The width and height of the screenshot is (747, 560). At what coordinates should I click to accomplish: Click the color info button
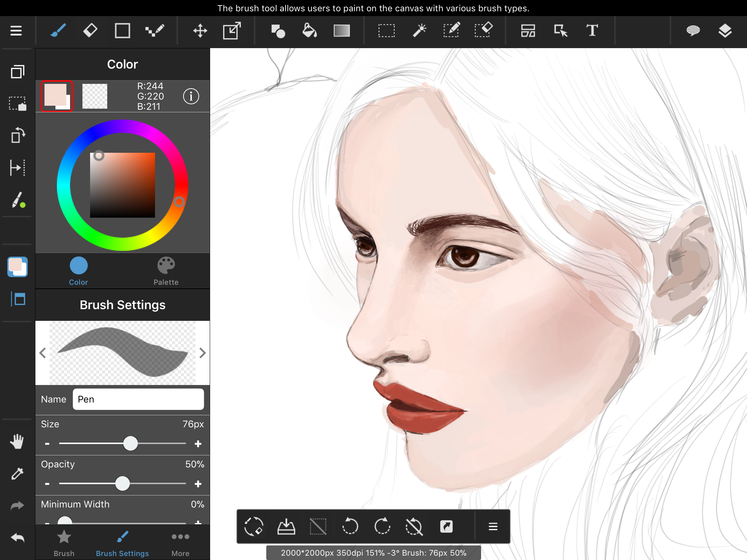coord(191,96)
